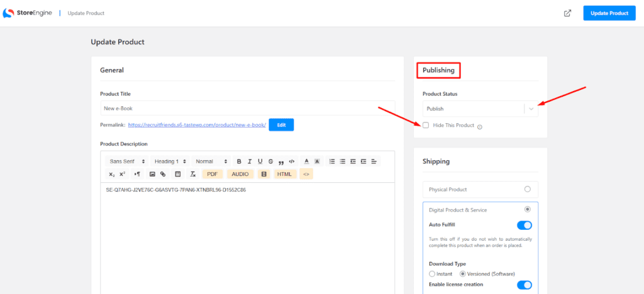Open the new-e-book permalink URL

click(197, 125)
